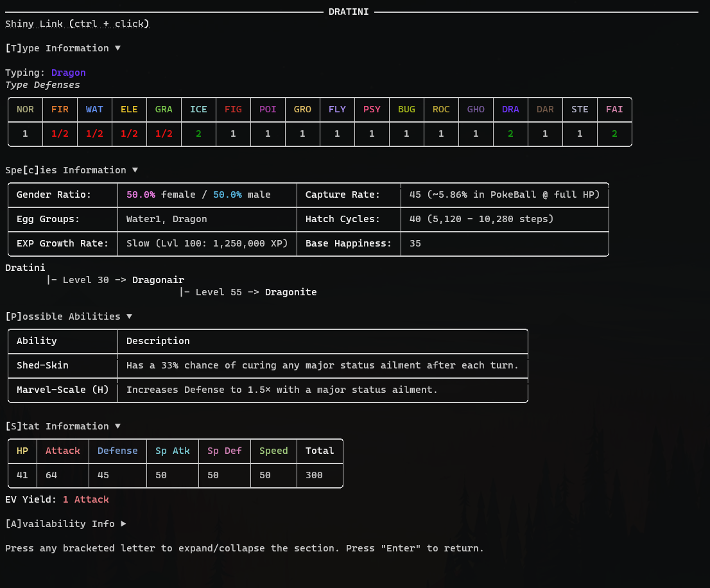Collapse the Stat Information section

pyautogui.click(x=62, y=426)
